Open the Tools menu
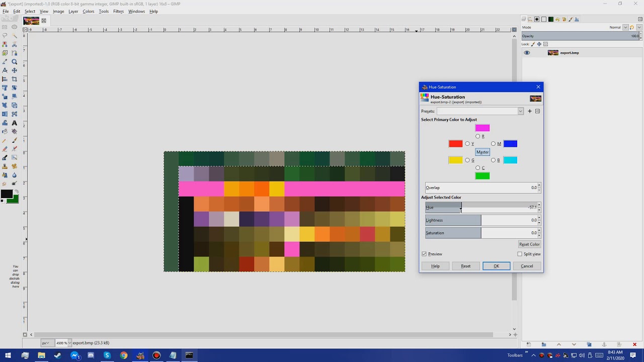This screenshot has height=362, width=644. (x=104, y=11)
